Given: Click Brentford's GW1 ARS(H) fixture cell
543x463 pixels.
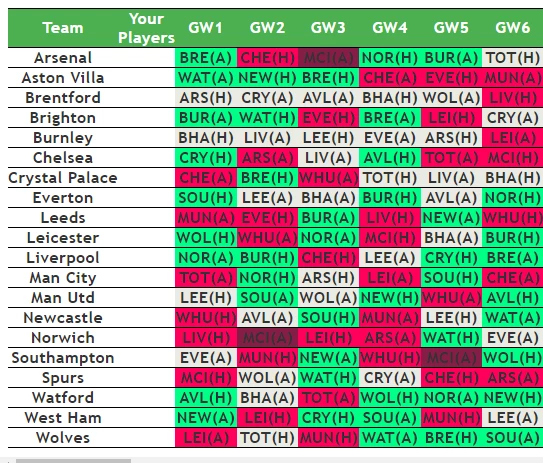Looking at the screenshot, I should pos(206,98).
